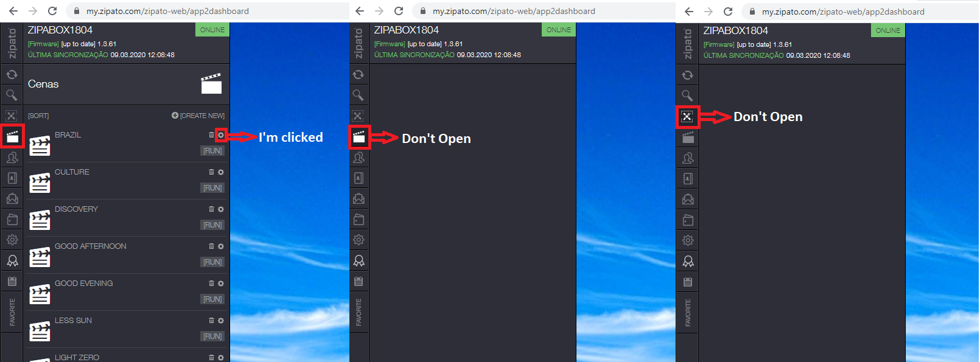The width and height of the screenshot is (980, 362).
Task: Click the SORT link in scenes list
Action: tap(38, 116)
